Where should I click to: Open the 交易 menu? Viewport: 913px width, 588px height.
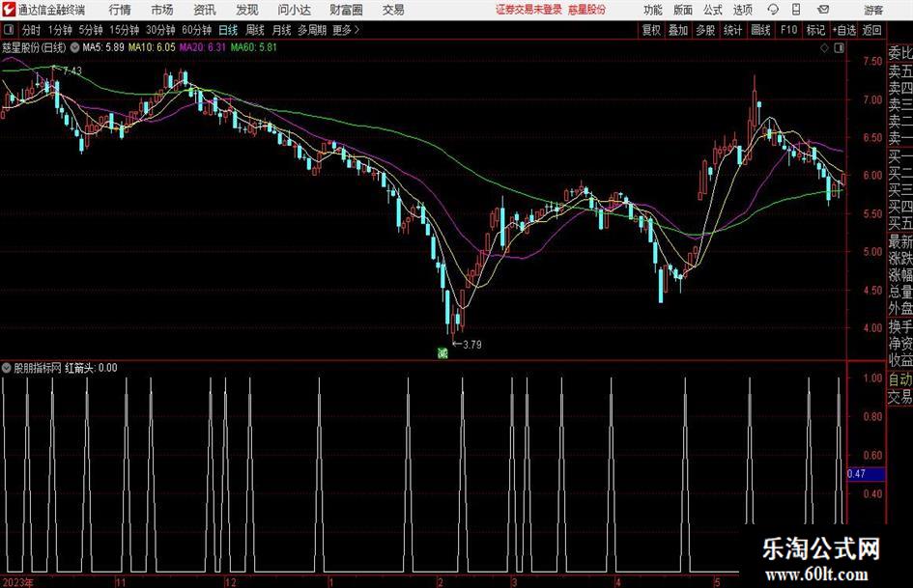[x=393, y=10]
